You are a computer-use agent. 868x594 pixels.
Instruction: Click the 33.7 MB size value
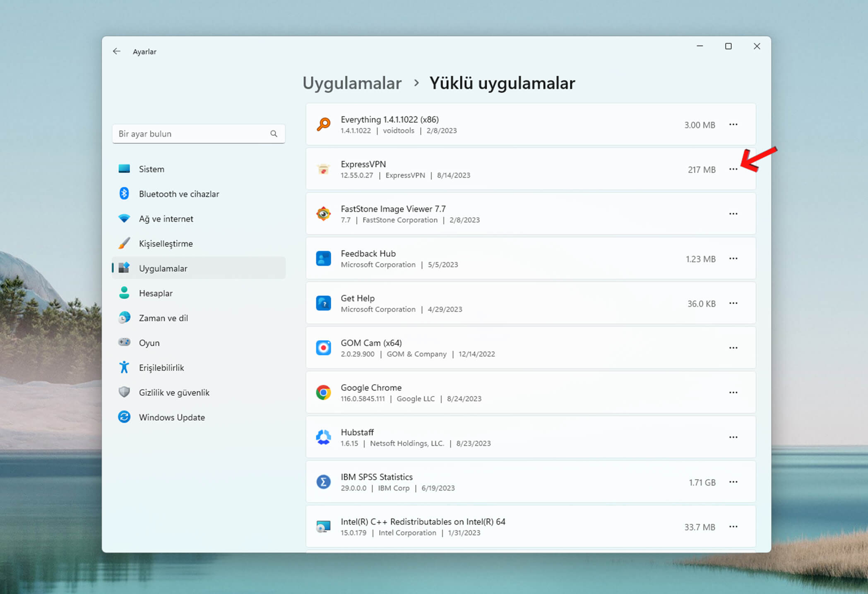(700, 527)
